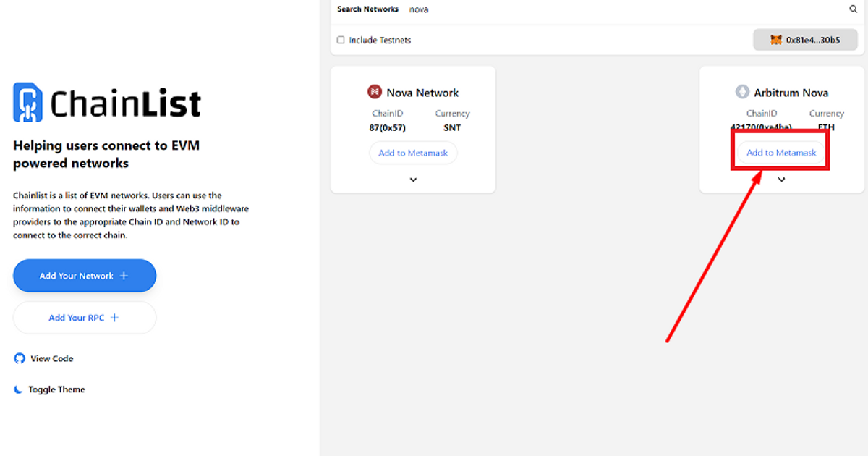Expand the Arbitrum Nova card details chevron
Image resolution: width=868 pixels, height=456 pixels.
point(781,180)
